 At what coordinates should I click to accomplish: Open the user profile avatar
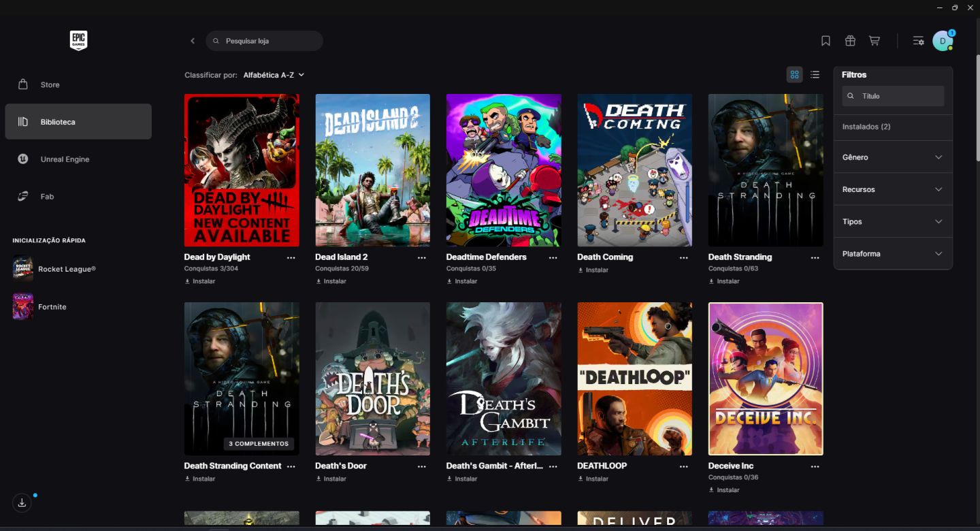click(x=943, y=41)
